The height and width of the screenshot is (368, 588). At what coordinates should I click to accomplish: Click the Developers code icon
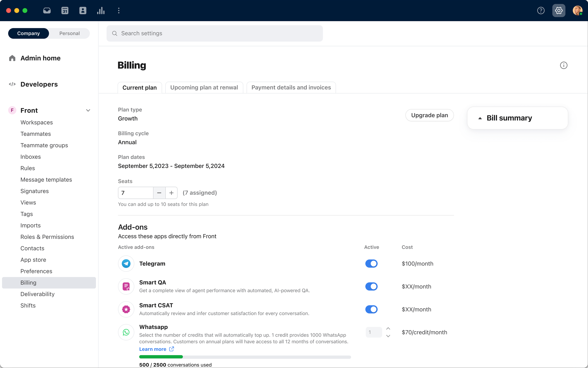(12, 84)
